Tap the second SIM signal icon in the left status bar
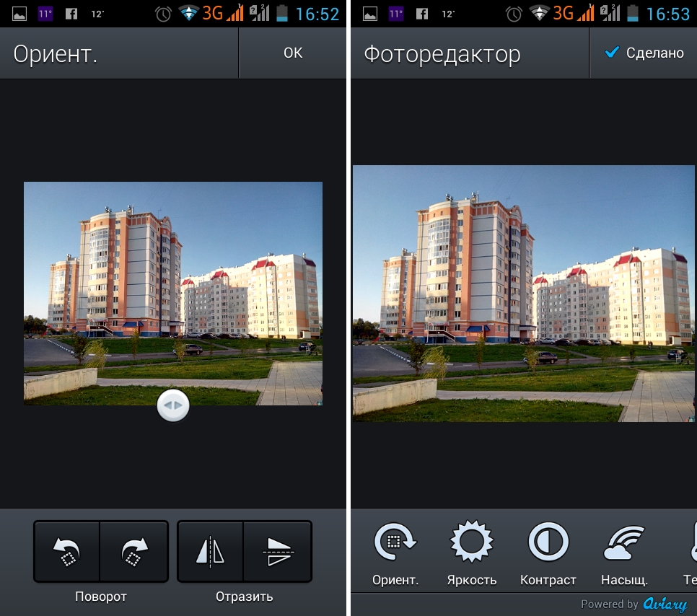 [260, 13]
